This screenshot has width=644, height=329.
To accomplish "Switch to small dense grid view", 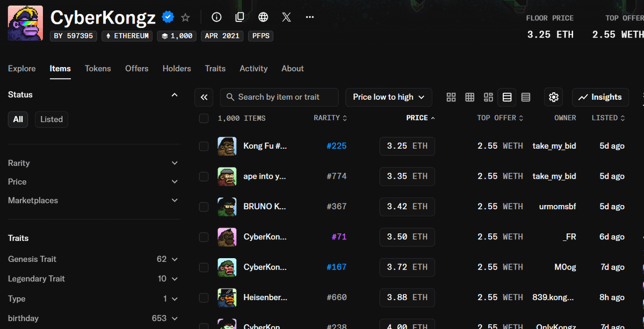I will coord(470,97).
